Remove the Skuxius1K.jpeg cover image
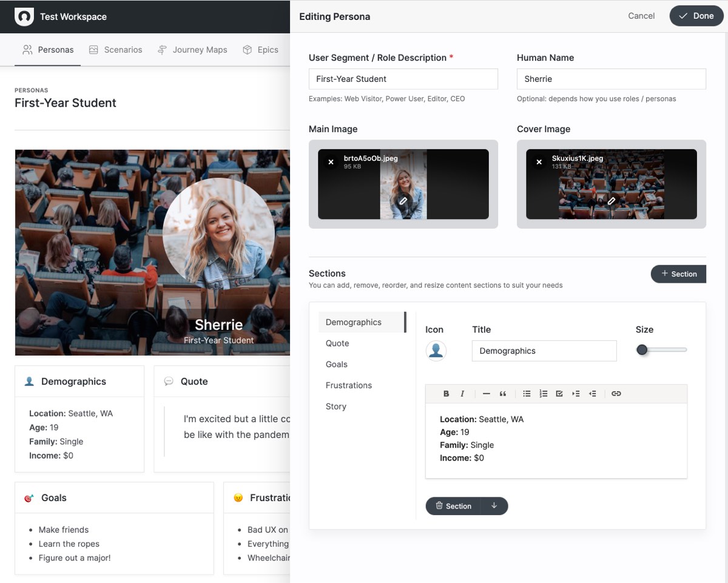728x583 pixels. tap(539, 161)
